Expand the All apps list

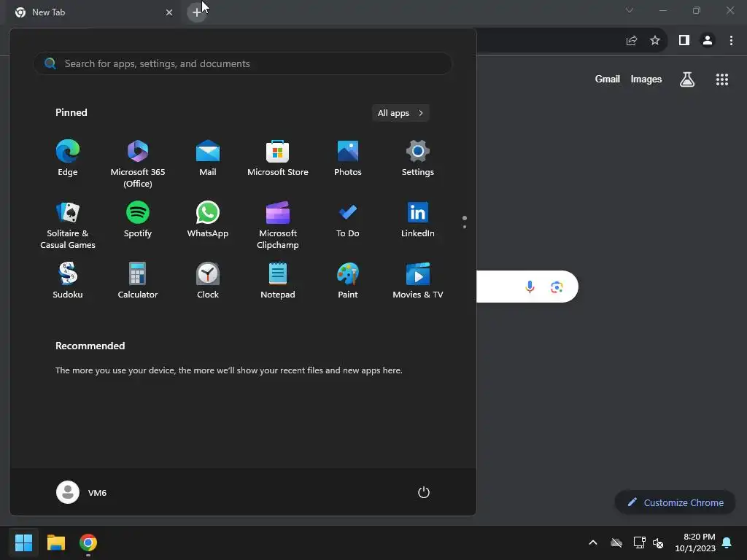[400, 113]
